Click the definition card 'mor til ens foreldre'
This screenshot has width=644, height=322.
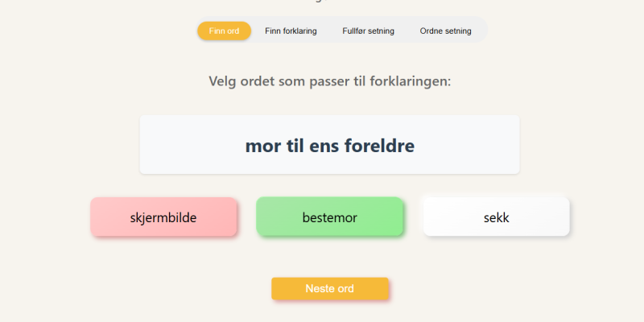click(329, 145)
